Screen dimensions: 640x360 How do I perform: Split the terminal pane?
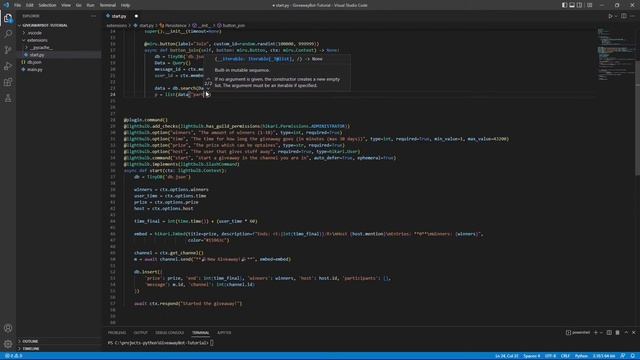pyautogui.click(x=609, y=333)
